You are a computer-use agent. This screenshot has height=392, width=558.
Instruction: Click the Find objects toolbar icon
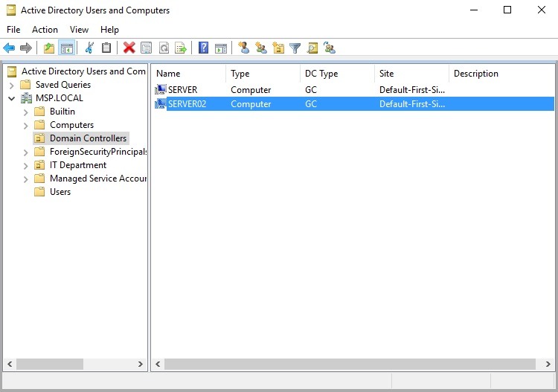tap(312, 48)
